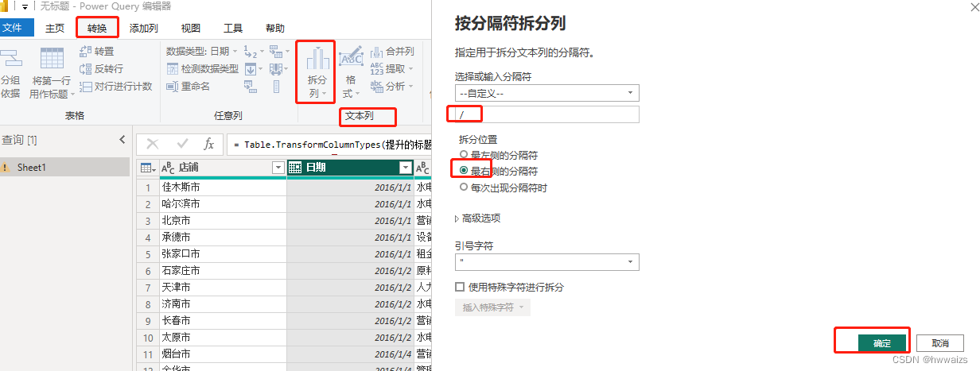
Task: Click the cell 石家庄市
Action: coord(224,271)
